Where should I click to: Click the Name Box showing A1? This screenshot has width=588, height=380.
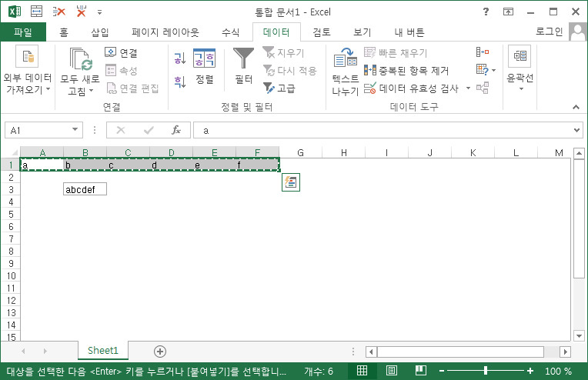pyautogui.click(x=38, y=130)
